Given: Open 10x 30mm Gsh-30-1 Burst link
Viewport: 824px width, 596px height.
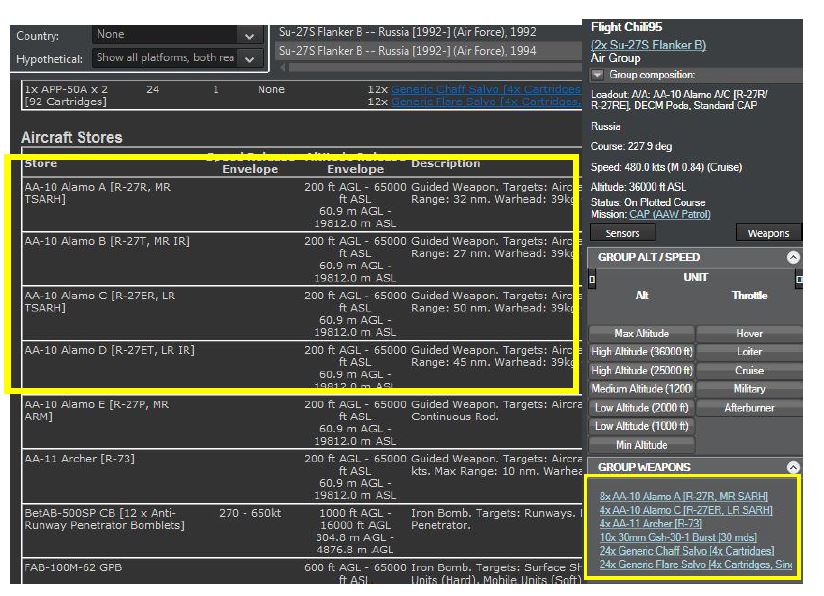Looking at the screenshot, I should coord(678,537).
